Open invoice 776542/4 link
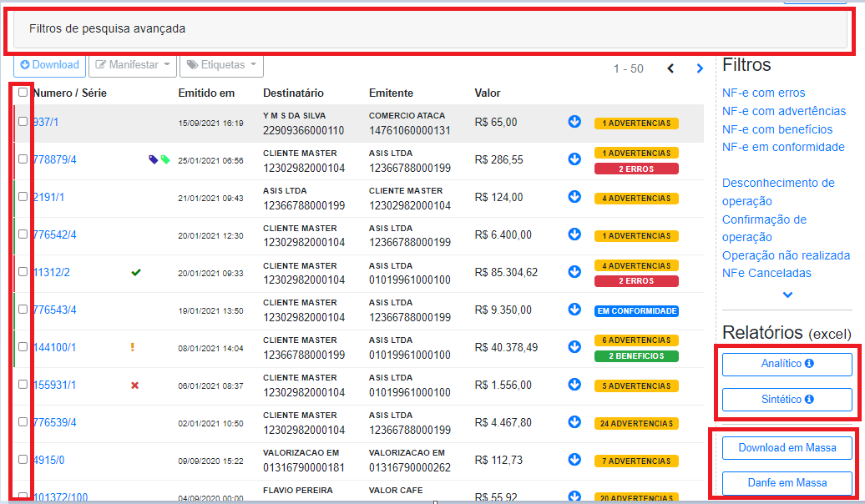 pyautogui.click(x=54, y=234)
